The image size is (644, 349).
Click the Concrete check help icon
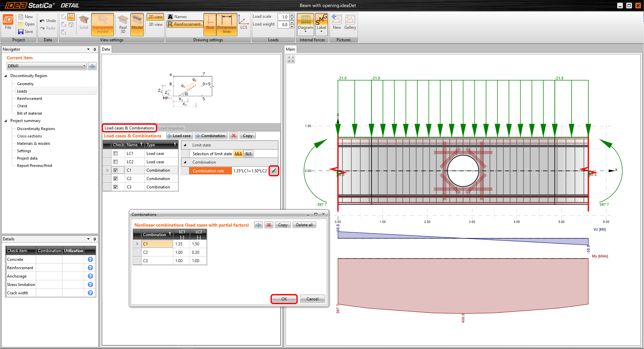90,259
